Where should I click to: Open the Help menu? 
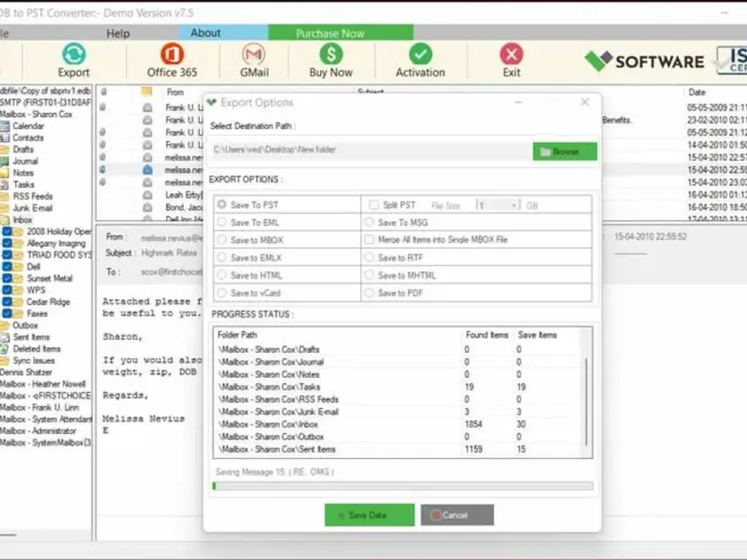pyautogui.click(x=118, y=34)
